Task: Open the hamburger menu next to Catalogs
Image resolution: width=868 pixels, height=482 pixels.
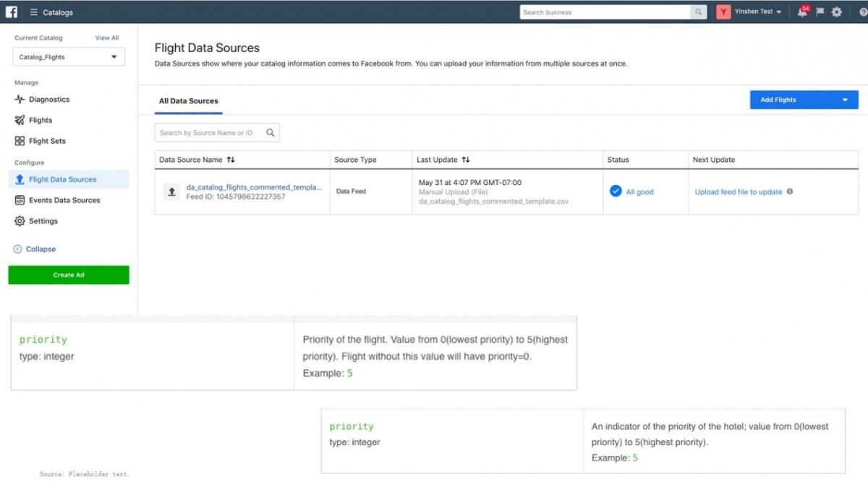Action: pyautogui.click(x=34, y=12)
